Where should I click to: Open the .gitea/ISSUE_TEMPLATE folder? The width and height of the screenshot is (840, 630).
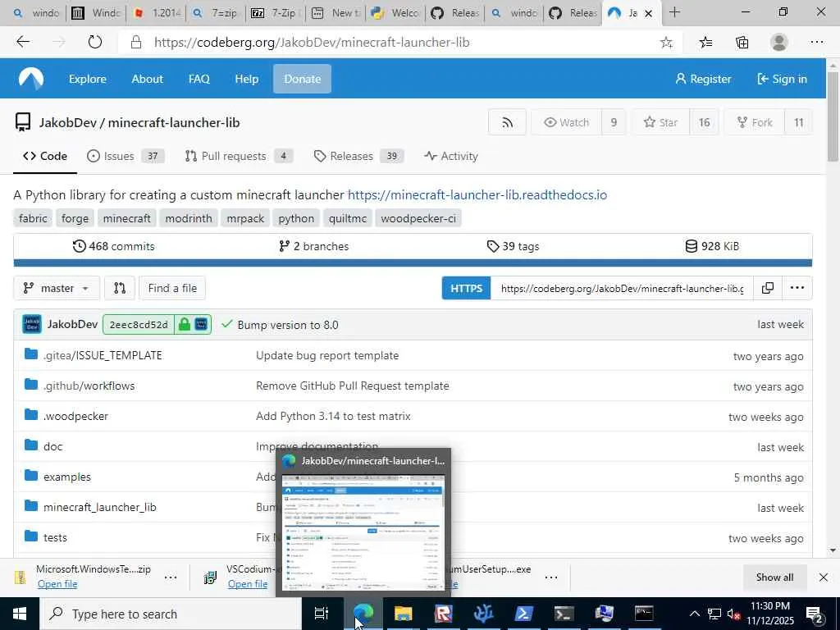coord(103,355)
